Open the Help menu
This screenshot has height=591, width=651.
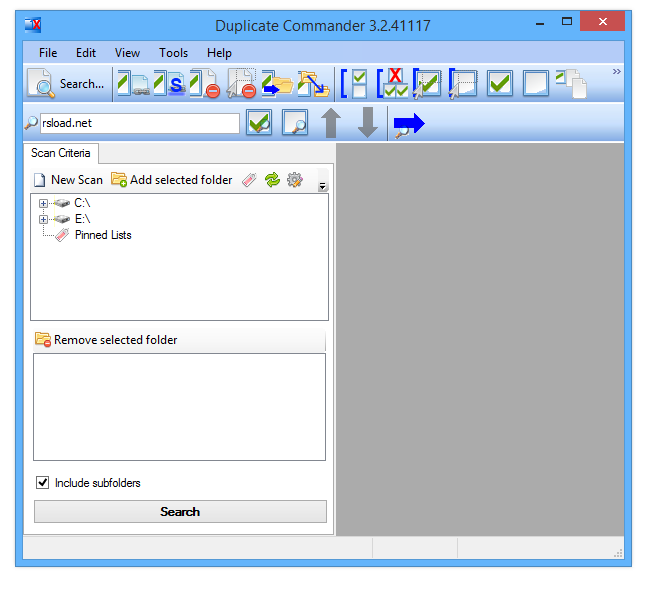(x=219, y=53)
